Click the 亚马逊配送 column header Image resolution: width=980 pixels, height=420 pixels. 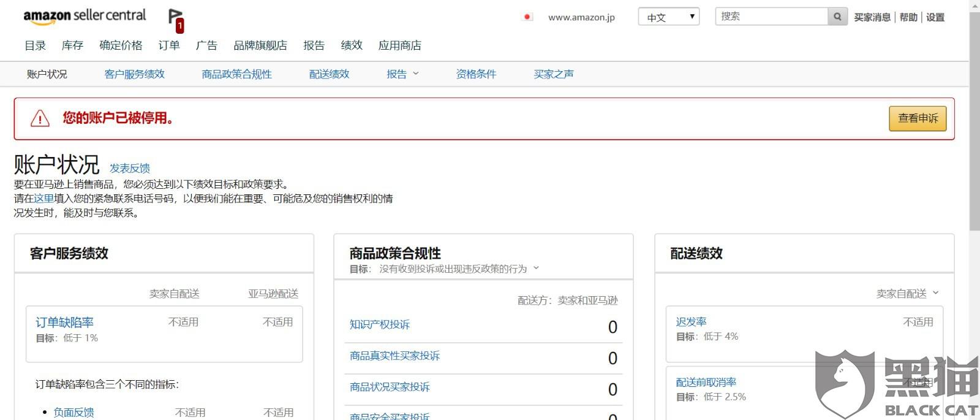pos(273,294)
